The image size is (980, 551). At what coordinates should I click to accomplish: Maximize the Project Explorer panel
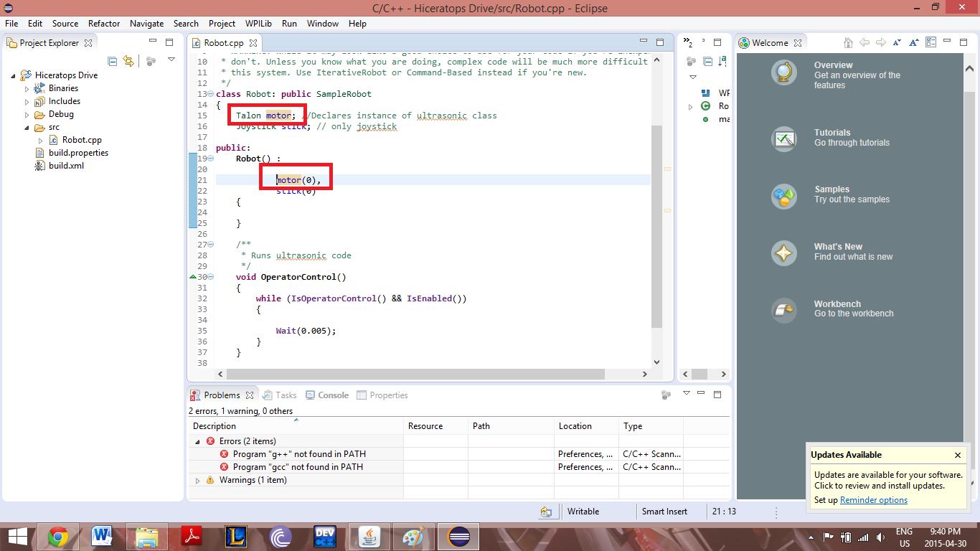coord(169,42)
